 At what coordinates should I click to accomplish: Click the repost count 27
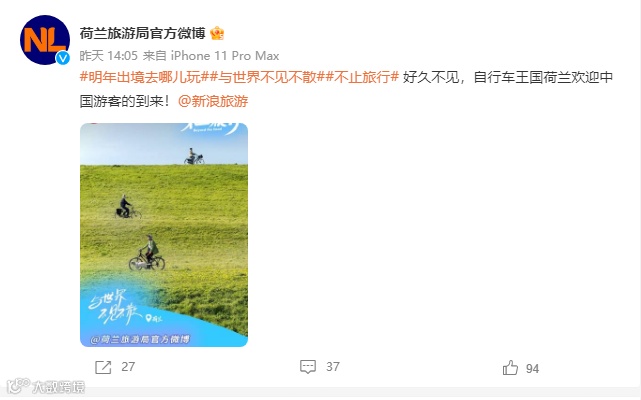click(x=128, y=366)
